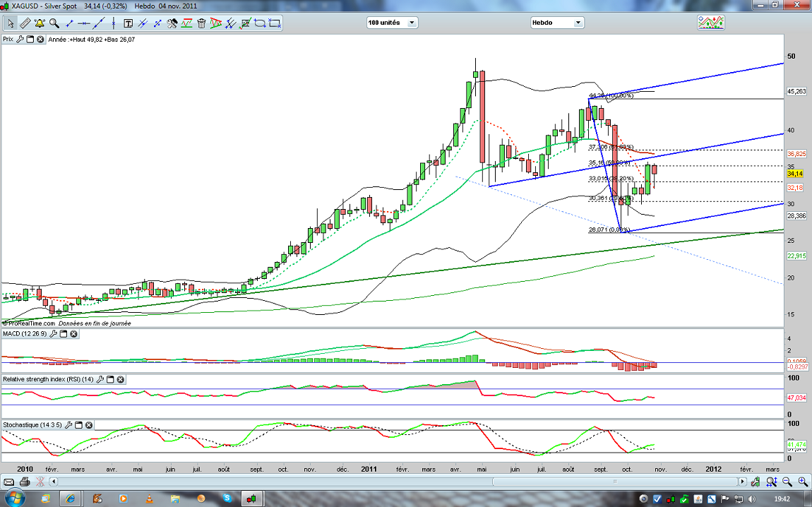Select the text annotation tool

pos(128,23)
